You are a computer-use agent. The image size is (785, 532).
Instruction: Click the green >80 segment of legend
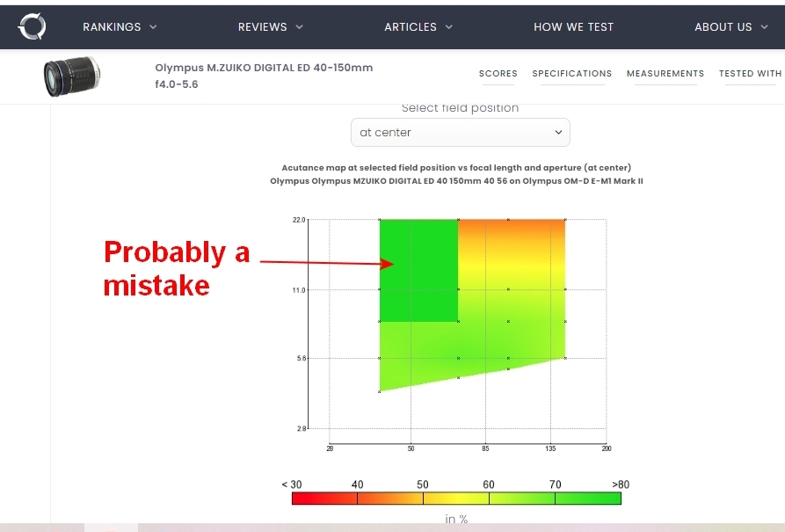click(x=587, y=499)
